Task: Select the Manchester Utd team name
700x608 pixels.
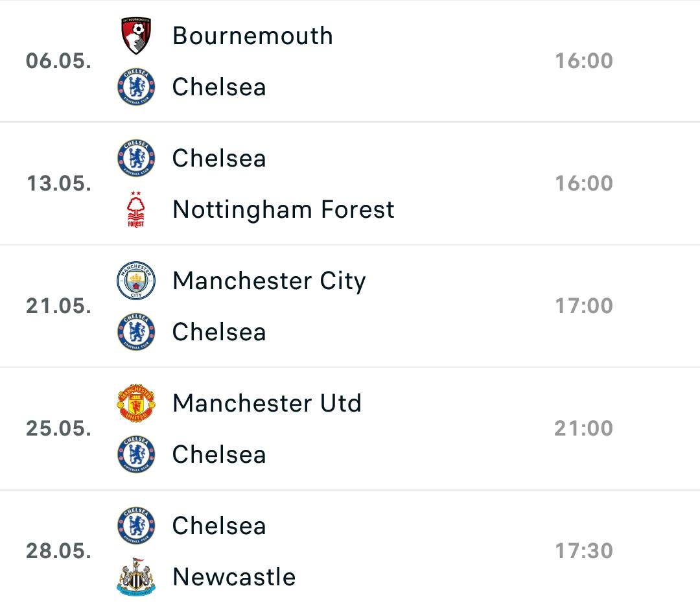Action: pos(267,403)
